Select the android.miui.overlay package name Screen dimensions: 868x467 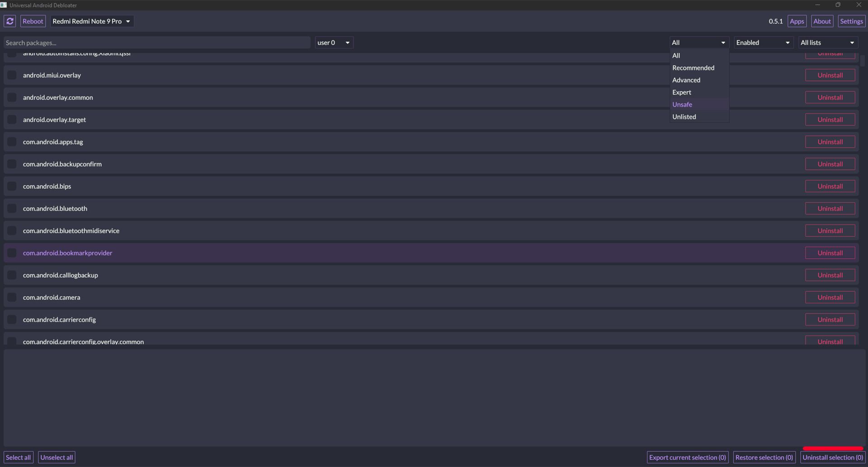click(x=52, y=75)
